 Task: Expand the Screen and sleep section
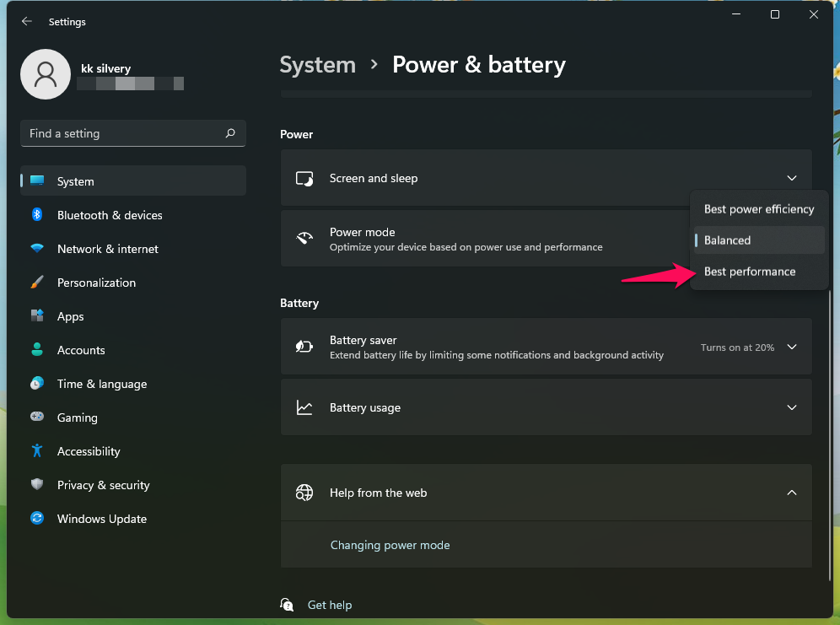[791, 178]
